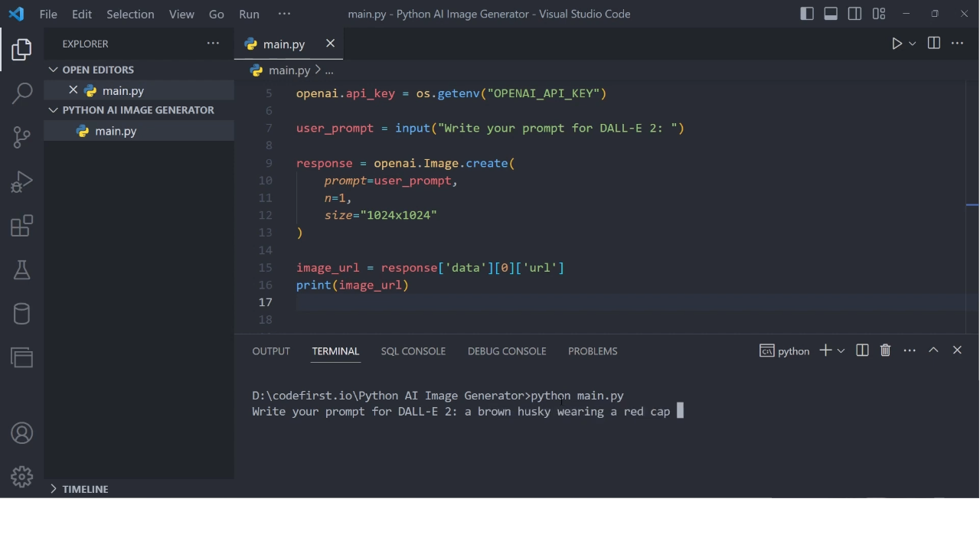This screenshot has height=551, width=980.
Task: Activate the main.py editor tab
Action: [283, 44]
